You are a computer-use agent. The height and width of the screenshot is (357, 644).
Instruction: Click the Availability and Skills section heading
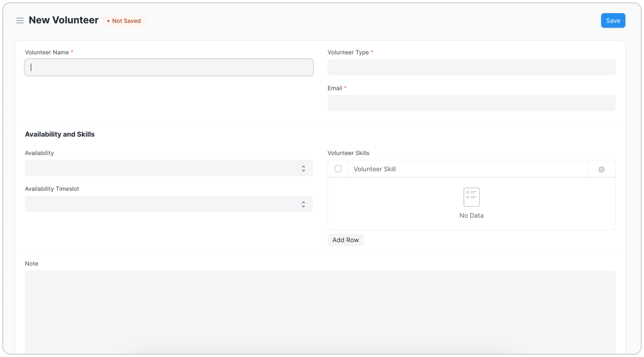point(60,135)
